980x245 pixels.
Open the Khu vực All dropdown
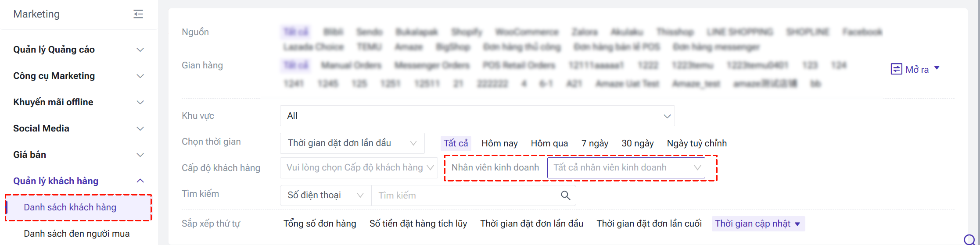477,116
